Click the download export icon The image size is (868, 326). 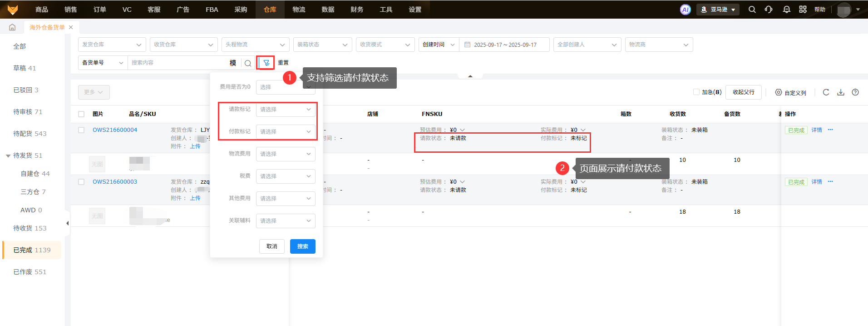pyautogui.click(x=841, y=92)
